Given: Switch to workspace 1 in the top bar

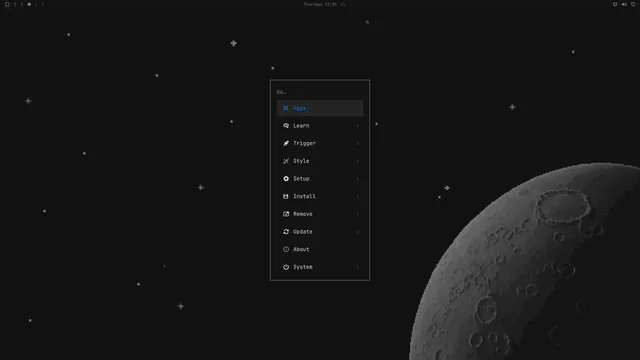Looking at the screenshot, I should (15, 4).
